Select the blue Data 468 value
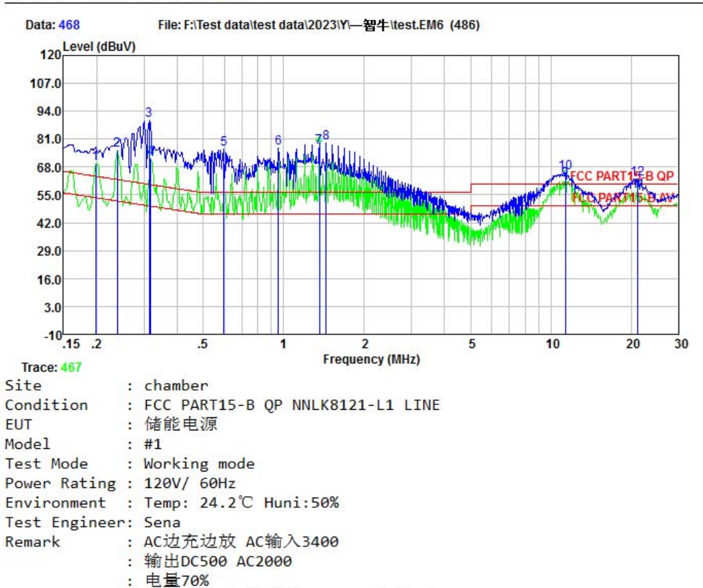The image size is (703, 588). point(69,25)
